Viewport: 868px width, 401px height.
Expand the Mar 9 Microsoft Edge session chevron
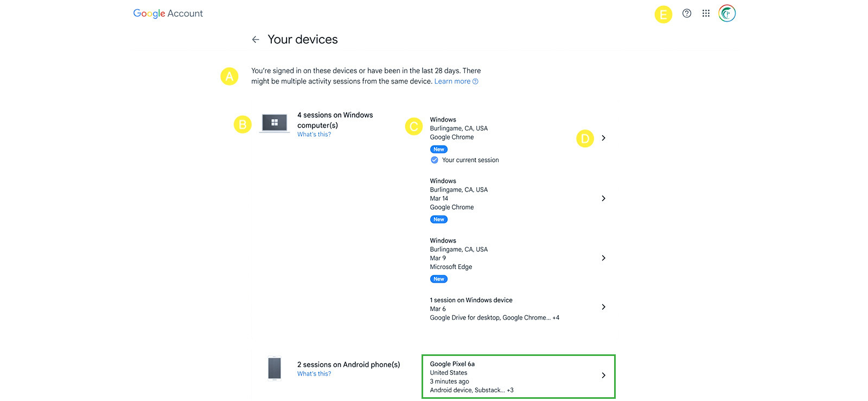pos(603,258)
